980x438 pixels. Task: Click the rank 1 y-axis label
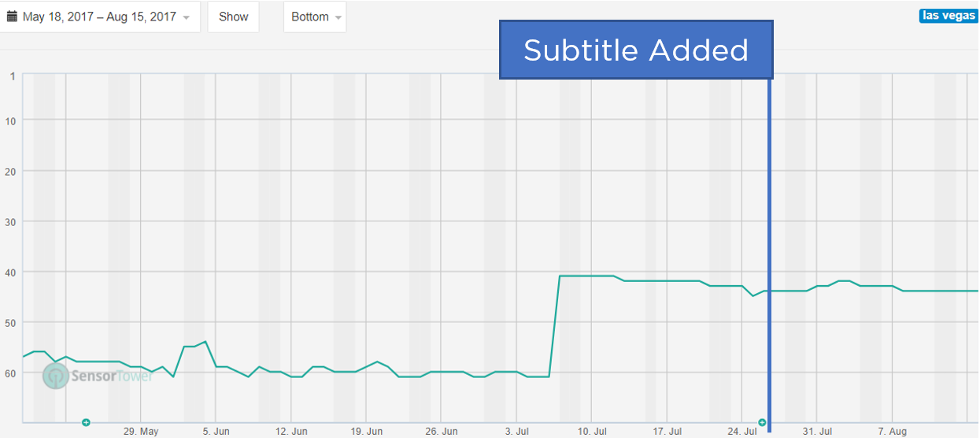pos(13,76)
